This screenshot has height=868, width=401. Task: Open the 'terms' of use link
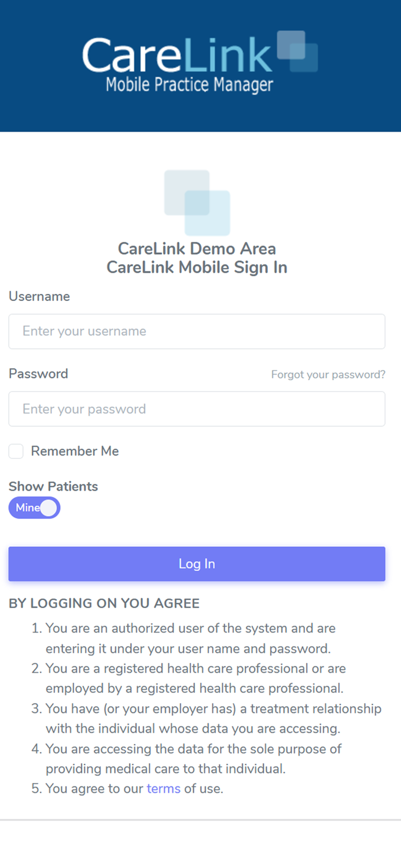(x=163, y=788)
